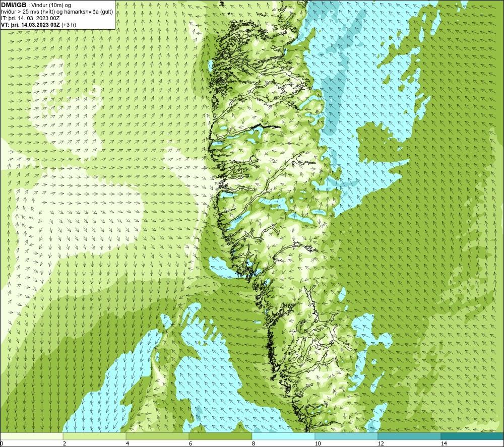Click the darkest teal swatch above 14 m/s
This screenshot has width=504, height=447.
tap(473, 436)
